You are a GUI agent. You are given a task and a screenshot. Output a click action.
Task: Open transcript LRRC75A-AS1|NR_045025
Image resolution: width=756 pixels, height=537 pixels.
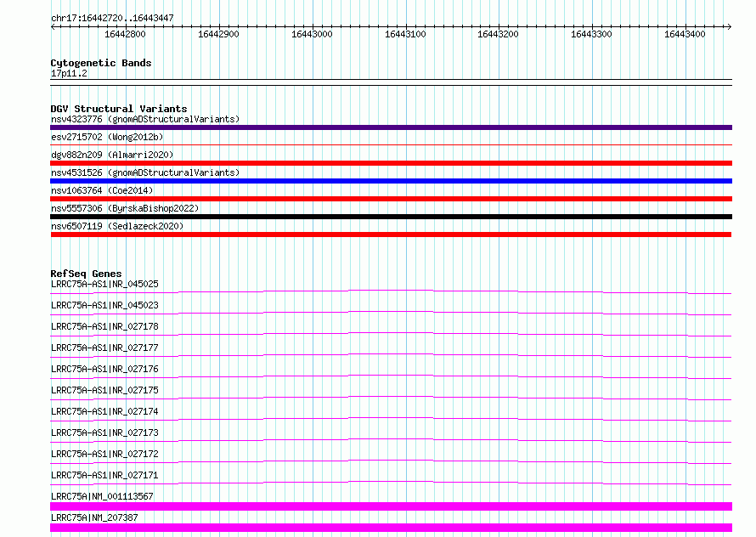tap(104, 284)
